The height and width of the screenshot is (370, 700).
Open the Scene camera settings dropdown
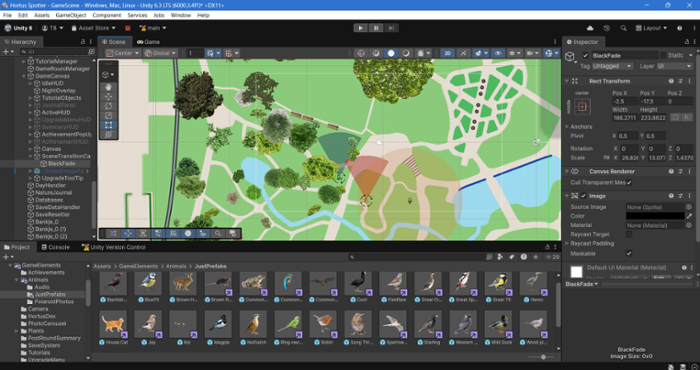pos(532,53)
